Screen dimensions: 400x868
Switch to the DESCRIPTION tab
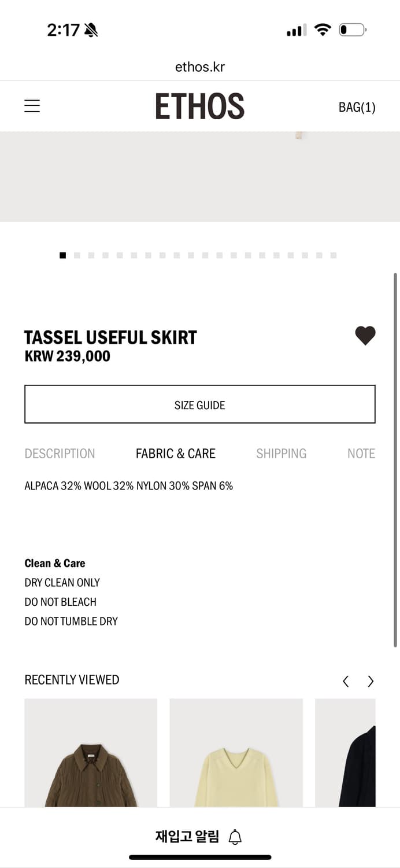60,453
